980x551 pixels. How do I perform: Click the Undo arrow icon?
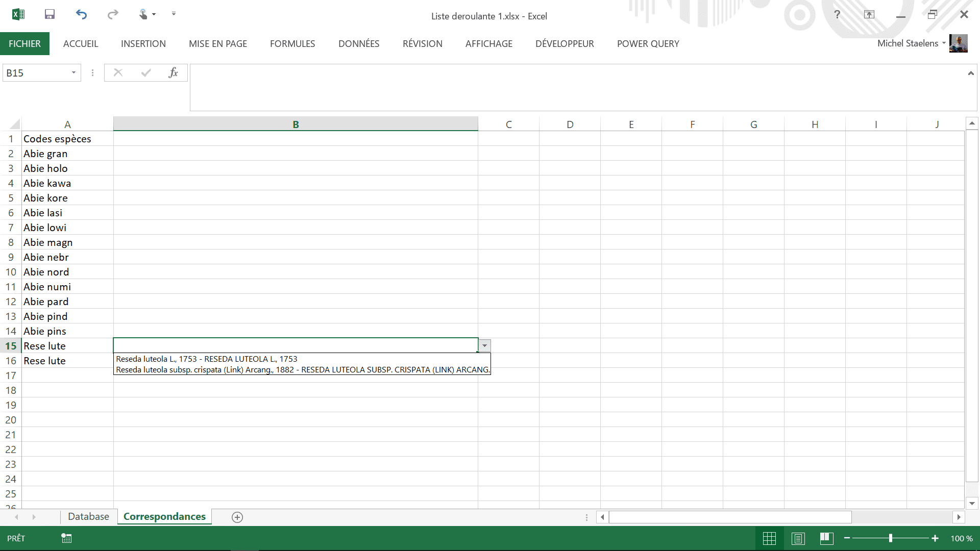[x=81, y=14]
